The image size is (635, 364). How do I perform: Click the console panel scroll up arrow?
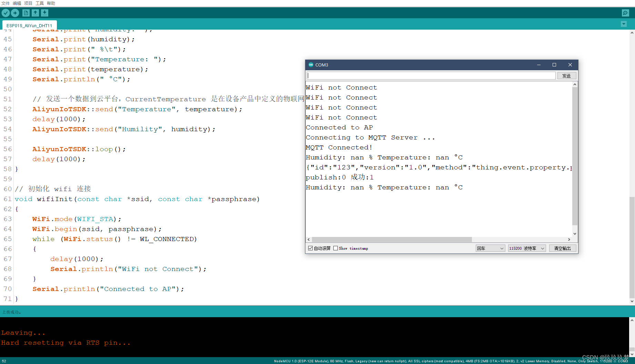pyautogui.click(x=632, y=320)
